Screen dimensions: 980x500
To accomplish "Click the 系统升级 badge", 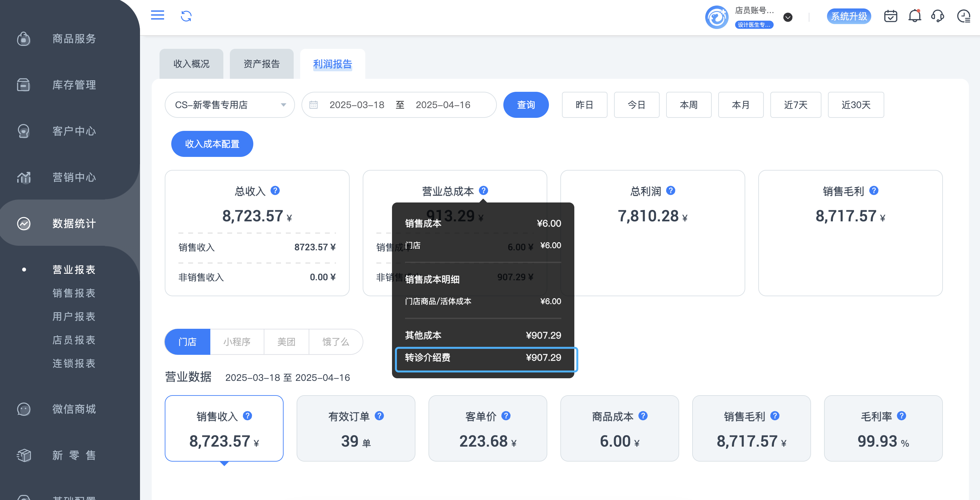I will (849, 16).
